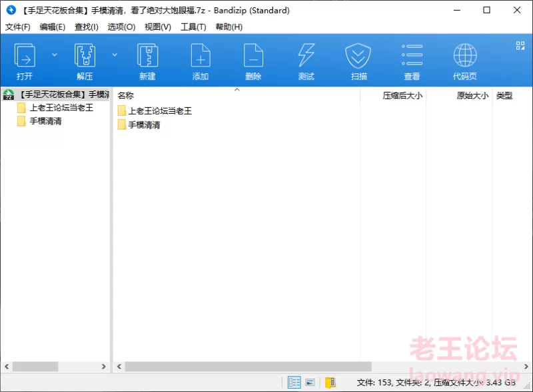Screen dimensions: 533x392
Task: Open the 选项(O) menu
Action: click(121, 27)
